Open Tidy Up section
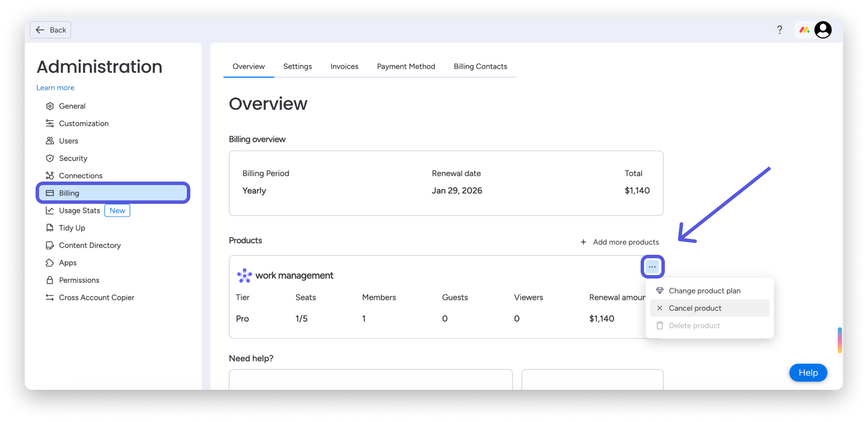 pos(72,228)
